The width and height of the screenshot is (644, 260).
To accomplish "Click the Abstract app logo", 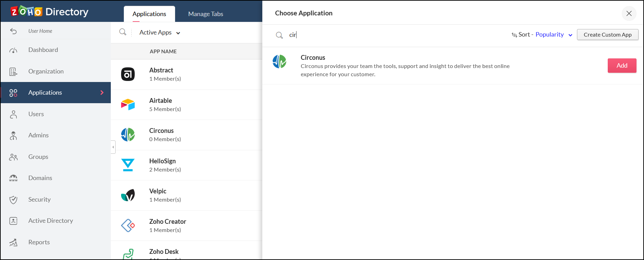I will point(128,74).
